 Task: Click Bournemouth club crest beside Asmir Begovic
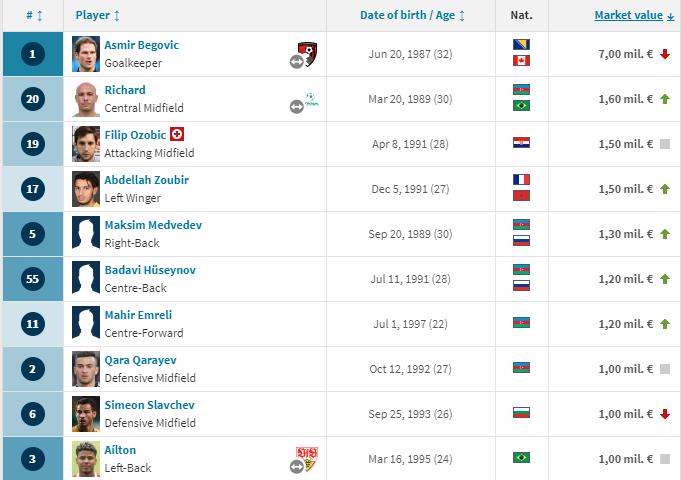click(x=307, y=52)
